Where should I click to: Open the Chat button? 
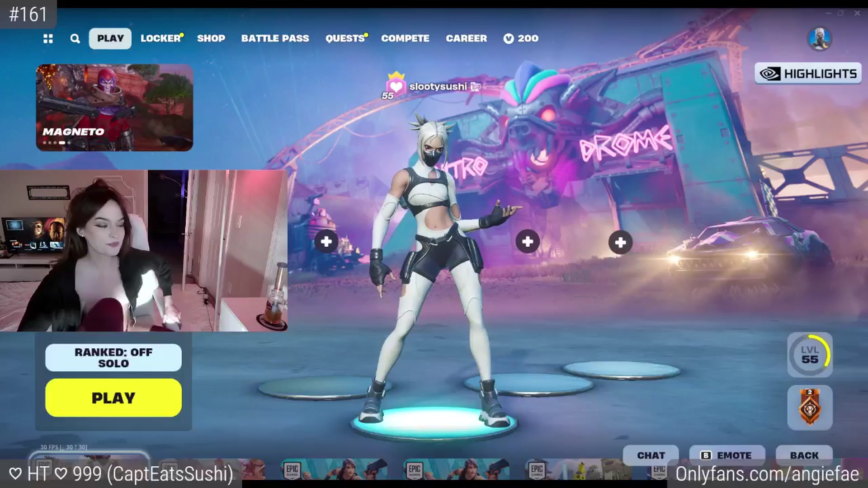(651, 455)
